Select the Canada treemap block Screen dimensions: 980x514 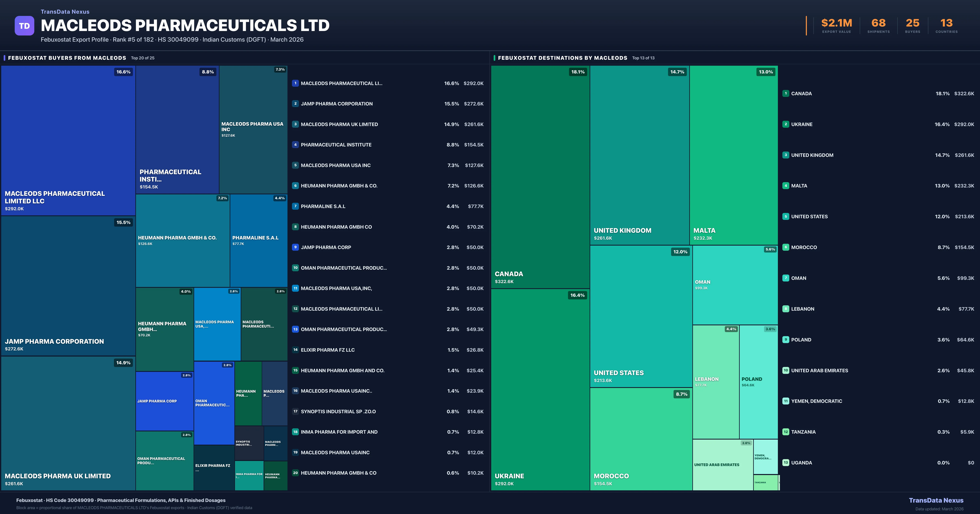point(540,177)
